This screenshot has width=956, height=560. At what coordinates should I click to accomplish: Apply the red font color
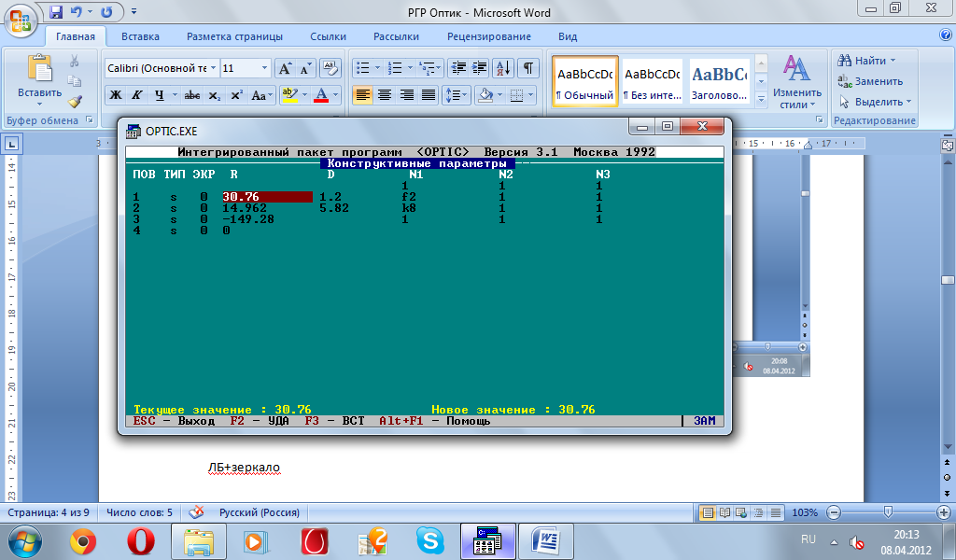[x=321, y=95]
